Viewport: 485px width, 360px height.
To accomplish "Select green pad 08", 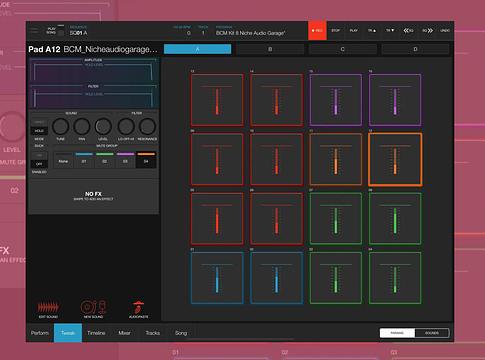I will (x=395, y=218).
